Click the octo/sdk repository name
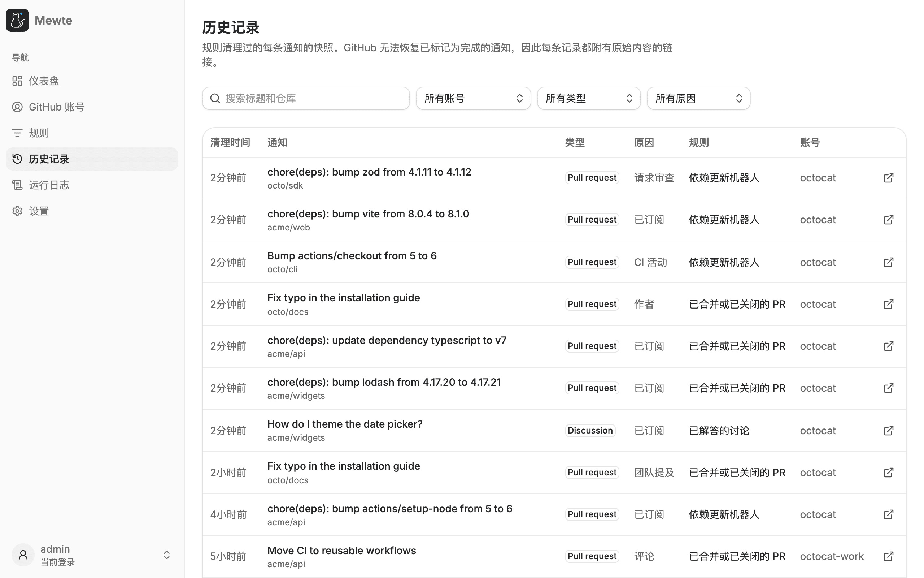 [285, 185]
